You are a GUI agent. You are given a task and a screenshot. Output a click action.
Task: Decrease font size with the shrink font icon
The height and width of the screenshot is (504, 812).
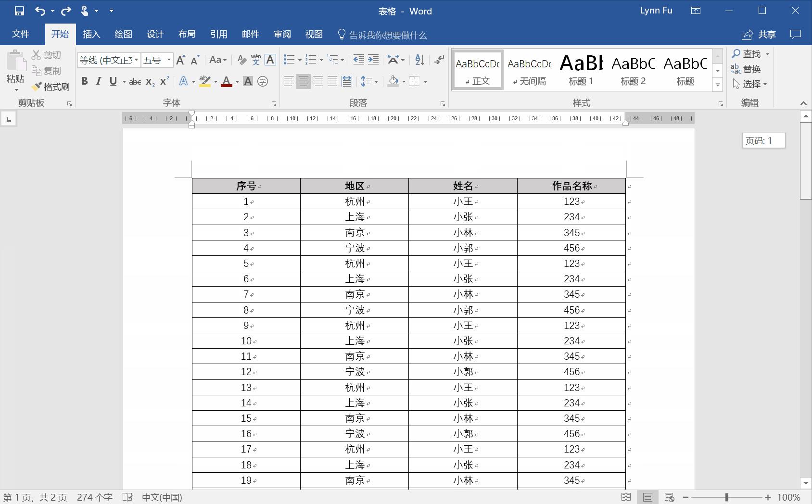point(195,60)
